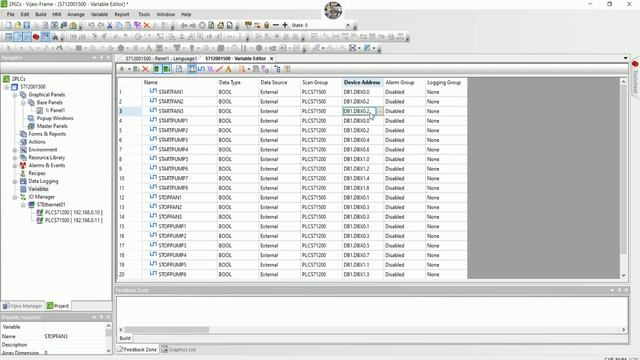
Task: Open the File menu
Action: 11,14
